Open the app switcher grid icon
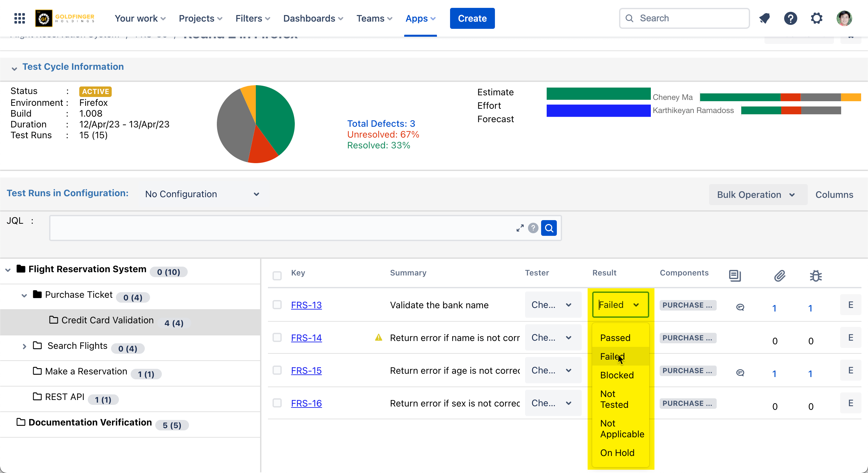868x473 pixels. point(20,18)
